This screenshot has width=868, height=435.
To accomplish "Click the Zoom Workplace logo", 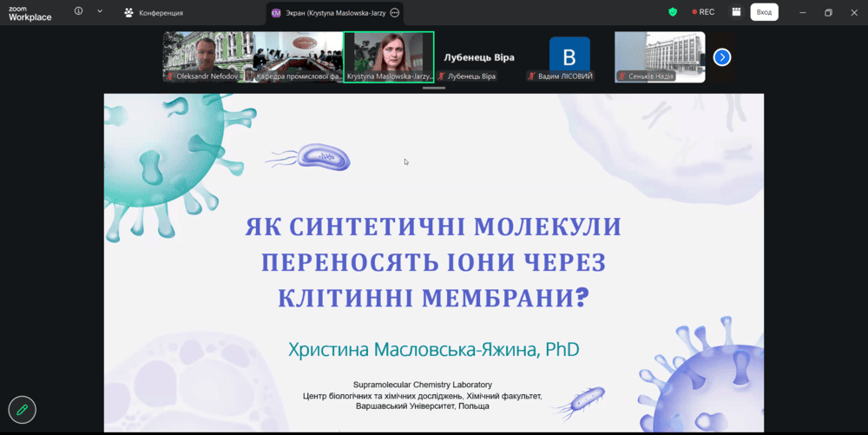I will coord(30,13).
